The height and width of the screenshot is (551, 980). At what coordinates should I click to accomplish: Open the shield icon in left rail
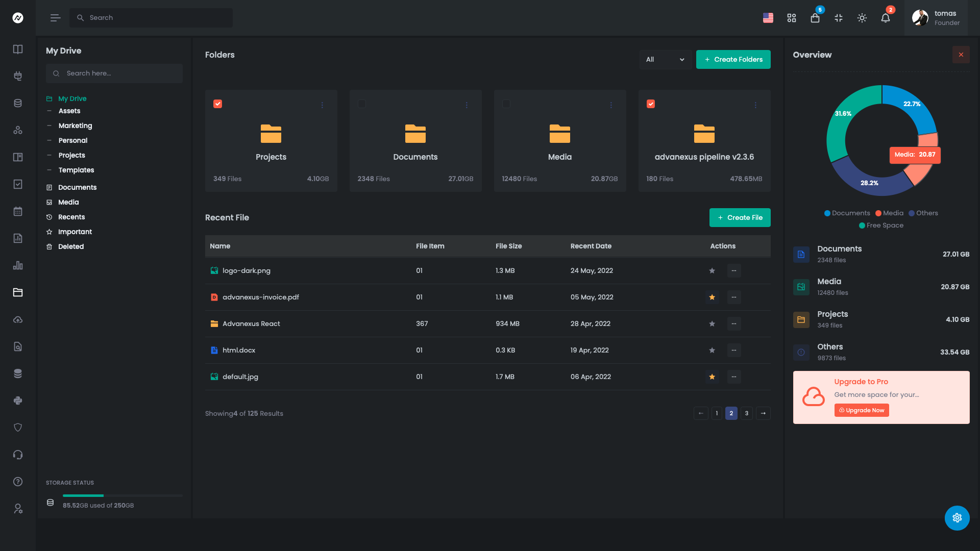pos(18,428)
